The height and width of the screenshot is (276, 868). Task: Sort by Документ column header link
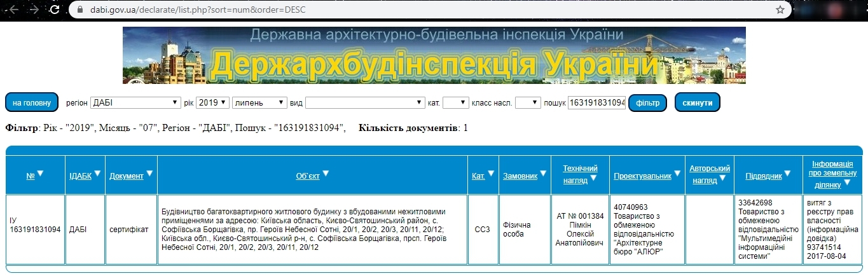click(x=127, y=176)
